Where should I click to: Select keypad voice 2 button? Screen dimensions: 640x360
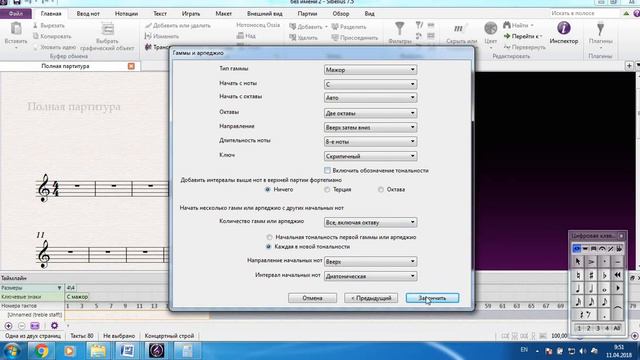pos(589,328)
